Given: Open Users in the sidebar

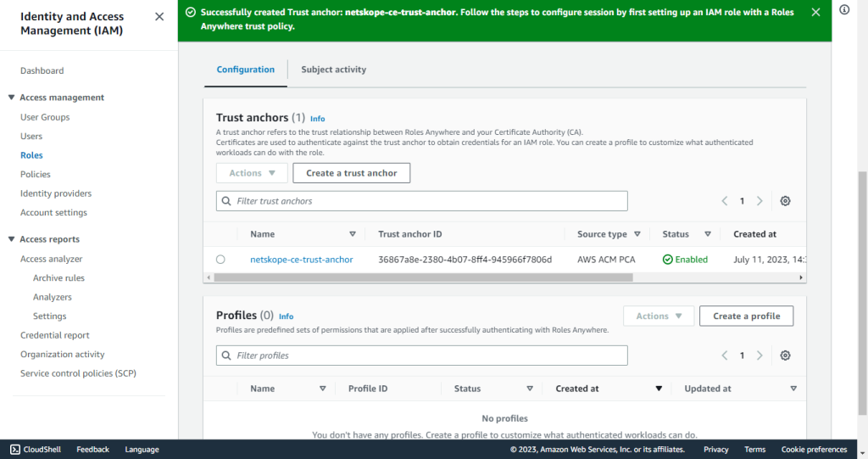Looking at the screenshot, I should click(31, 137).
